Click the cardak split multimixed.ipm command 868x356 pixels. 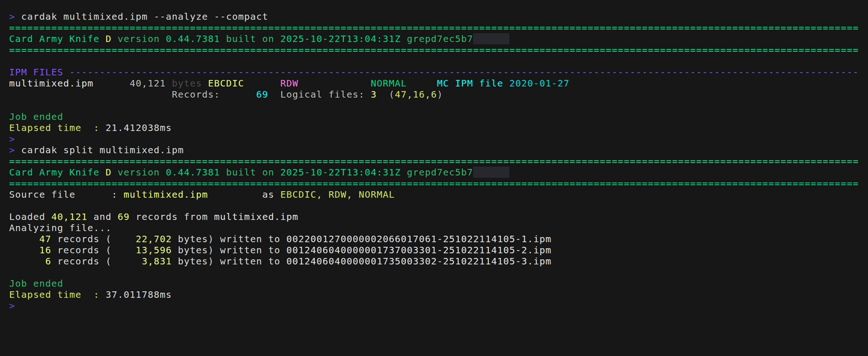tap(102, 151)
